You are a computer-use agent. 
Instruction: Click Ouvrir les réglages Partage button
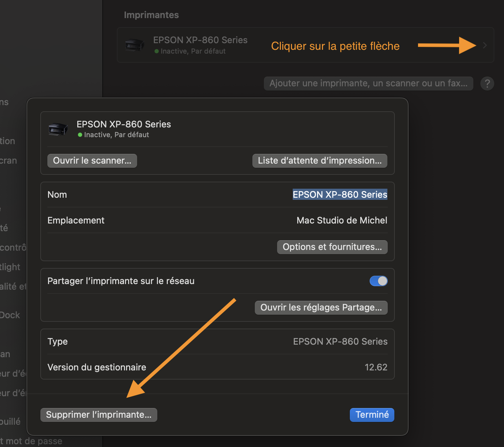click(321, 308)
